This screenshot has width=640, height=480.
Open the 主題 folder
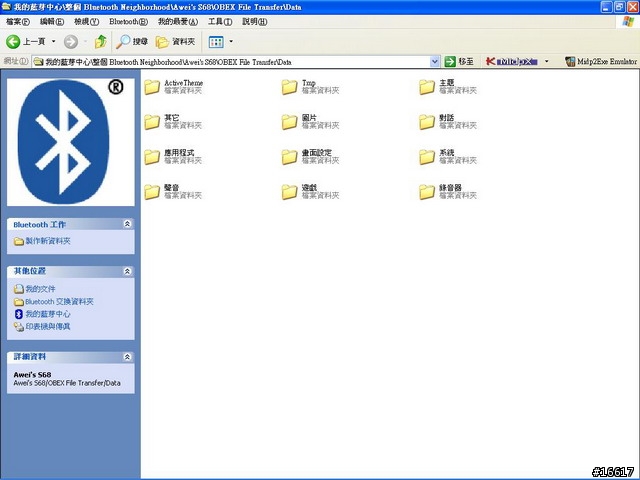(448, 87)
